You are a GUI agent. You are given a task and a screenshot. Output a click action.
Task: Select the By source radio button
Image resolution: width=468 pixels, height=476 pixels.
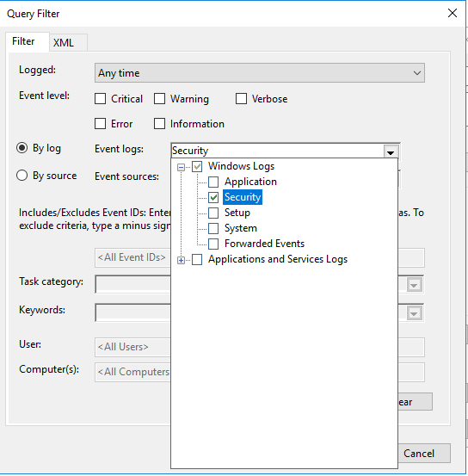click(x=22, y=176)
